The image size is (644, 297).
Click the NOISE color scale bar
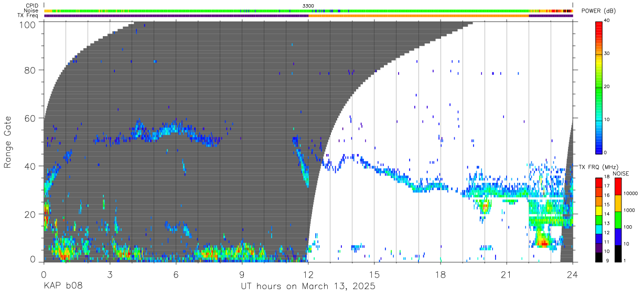pos(618,220)
